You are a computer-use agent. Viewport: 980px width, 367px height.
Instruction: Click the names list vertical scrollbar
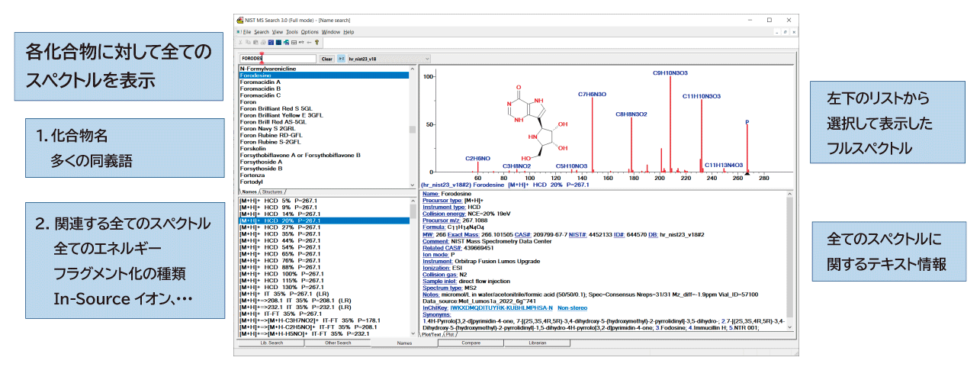point(413,126)
